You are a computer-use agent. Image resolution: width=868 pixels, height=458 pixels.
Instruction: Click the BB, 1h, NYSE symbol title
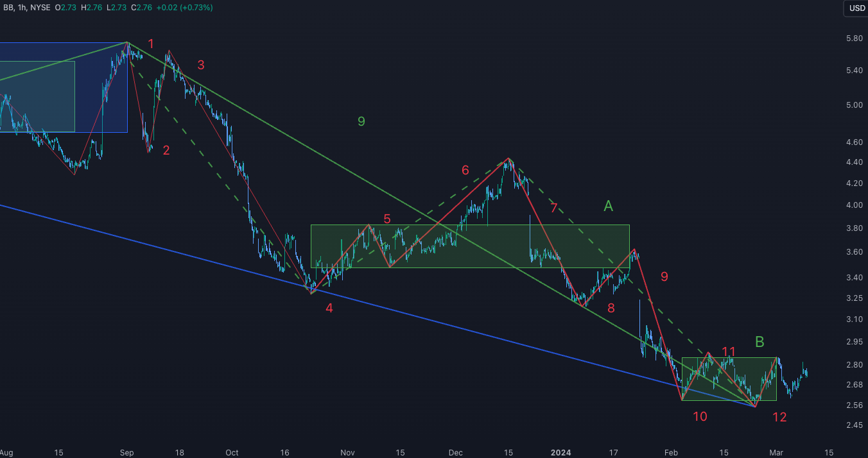pos(25,8)
